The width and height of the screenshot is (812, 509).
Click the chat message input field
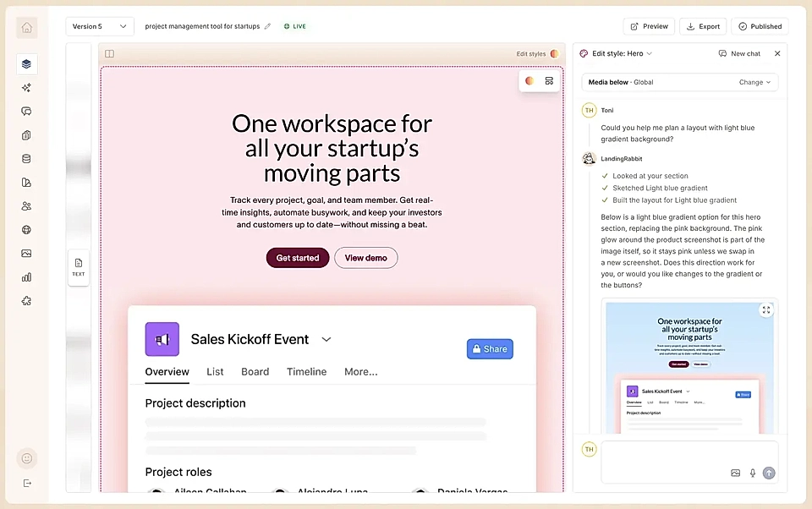pyautogui.click(x=690, y=462)
